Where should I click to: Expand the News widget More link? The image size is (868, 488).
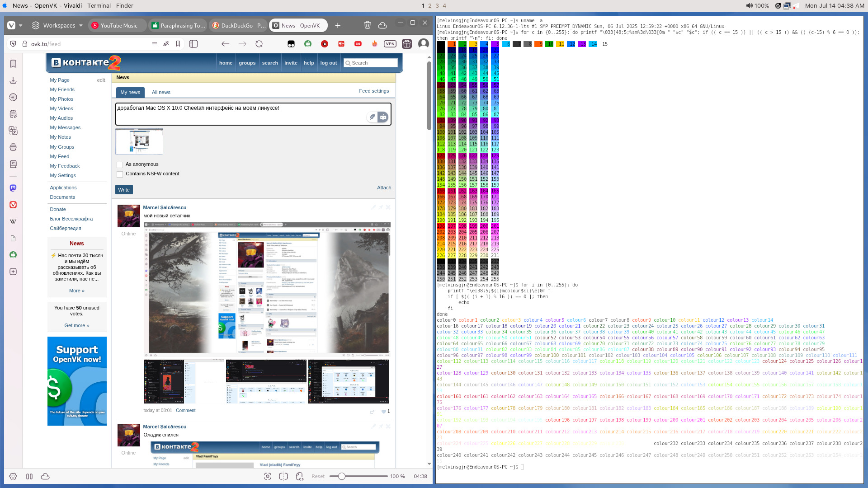click(x=76, y=291)
